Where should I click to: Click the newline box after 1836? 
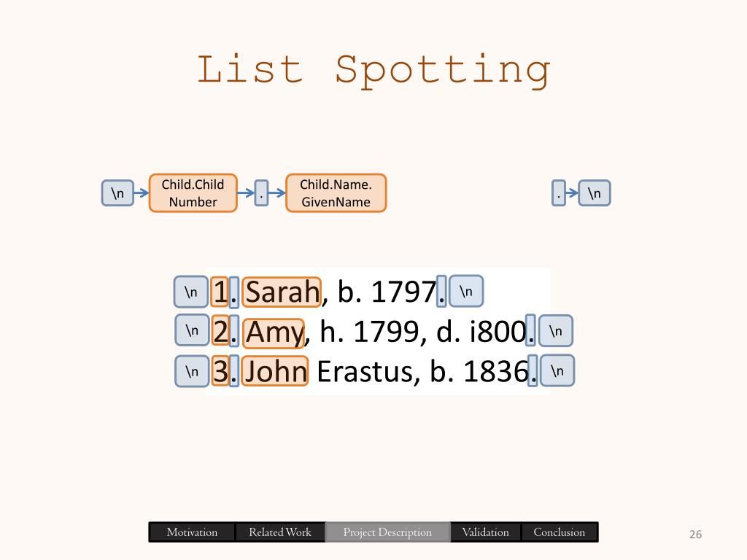click(557, 370)
